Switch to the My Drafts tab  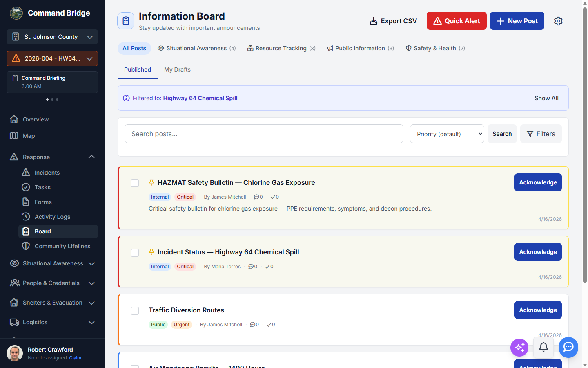point(177,70)
